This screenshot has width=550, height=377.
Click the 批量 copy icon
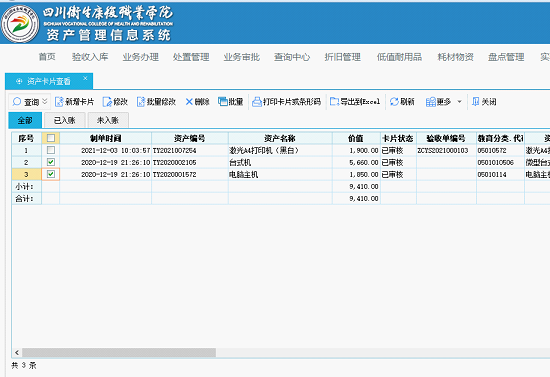[x=223, y=101]
